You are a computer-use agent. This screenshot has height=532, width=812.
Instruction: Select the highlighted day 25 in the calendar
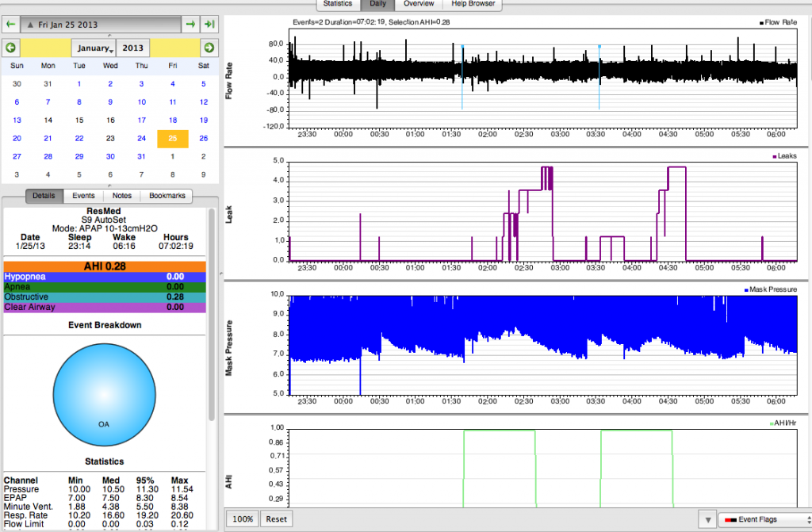pos(172,138)
